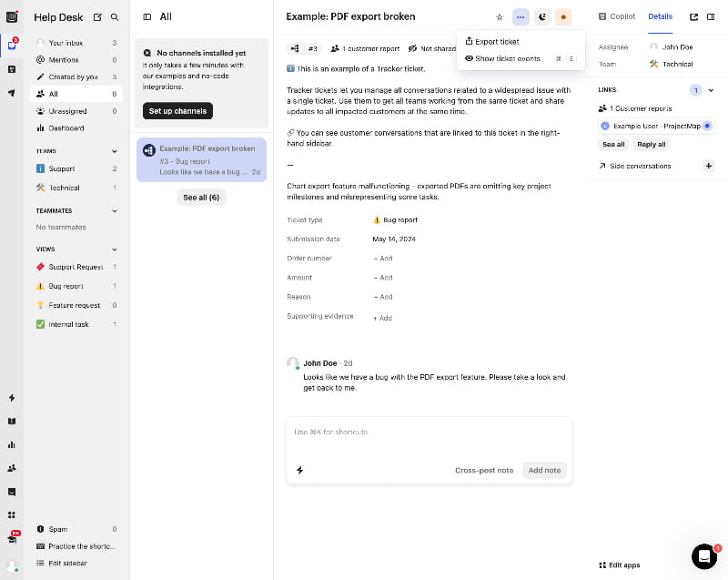Add an Order number value

(383, 259)
